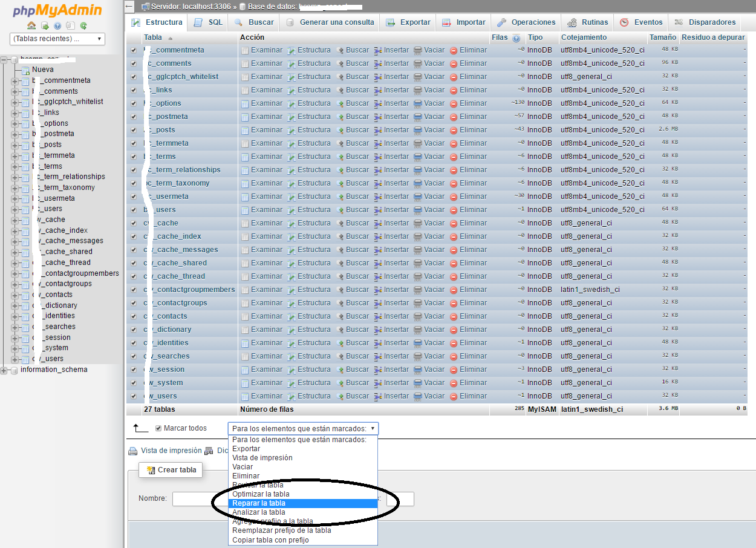The width and height of the screenshot is (756, 548).
Task: Click Buscar icon in the _postmeta row
Action: click(x=340, y=117)
